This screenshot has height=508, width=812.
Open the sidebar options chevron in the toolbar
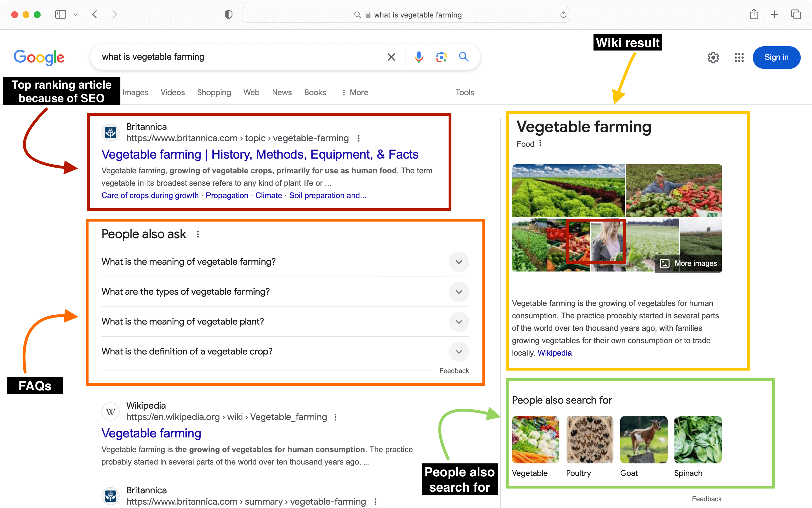click(76, 14)
